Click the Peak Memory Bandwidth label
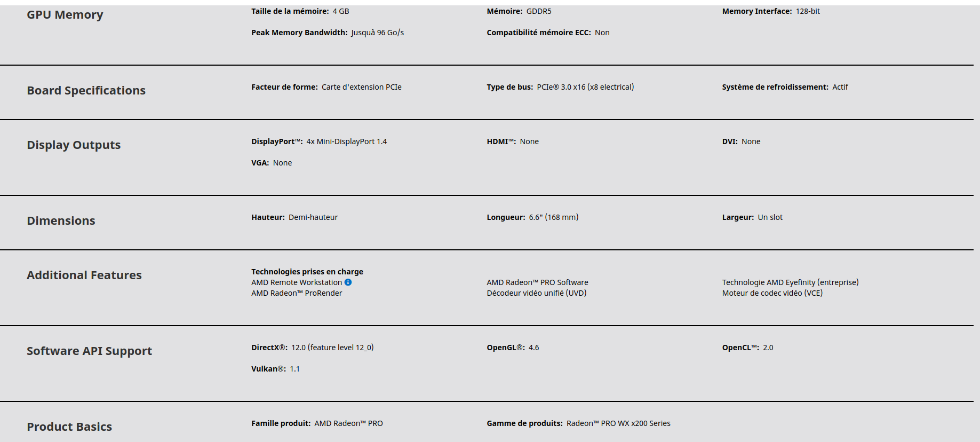 tap(299, 33)
